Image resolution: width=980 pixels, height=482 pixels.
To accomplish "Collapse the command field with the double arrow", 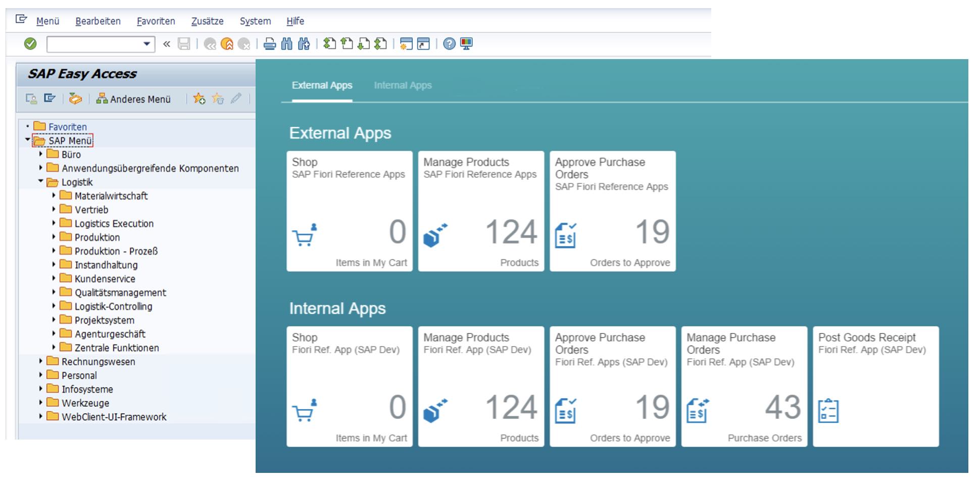I will tap(167, 44).
